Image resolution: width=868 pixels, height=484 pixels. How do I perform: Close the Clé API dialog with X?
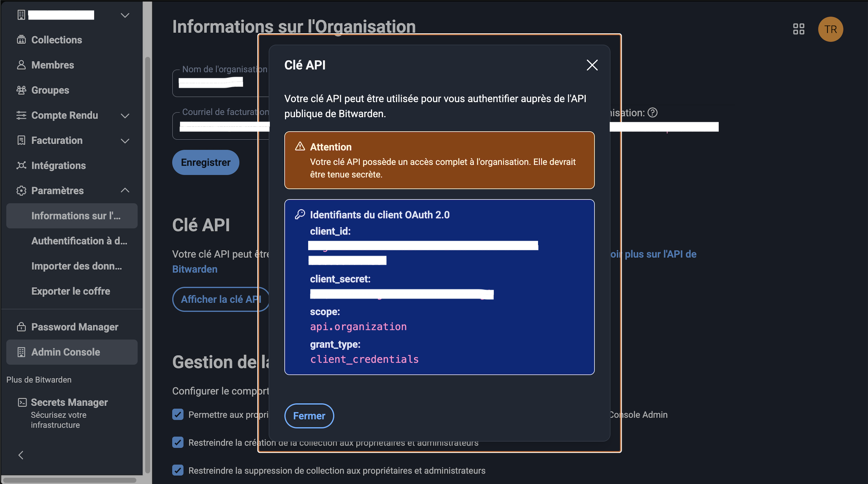pos(592,65)
